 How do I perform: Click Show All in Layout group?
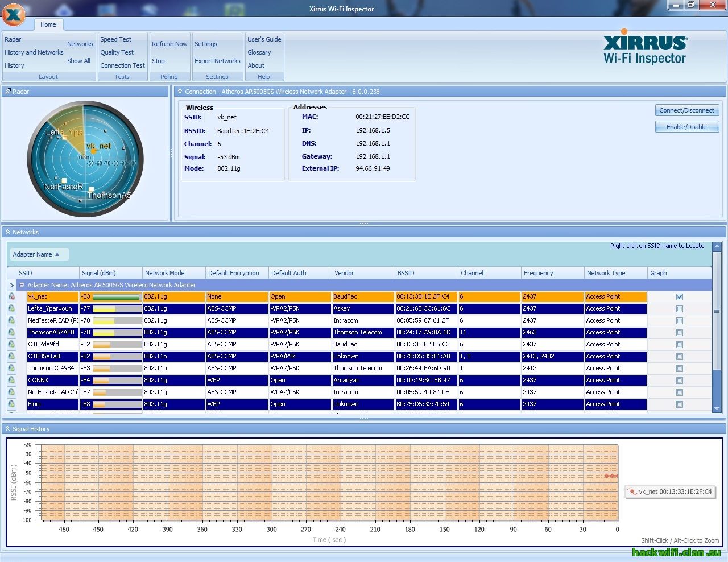(78, 61)
